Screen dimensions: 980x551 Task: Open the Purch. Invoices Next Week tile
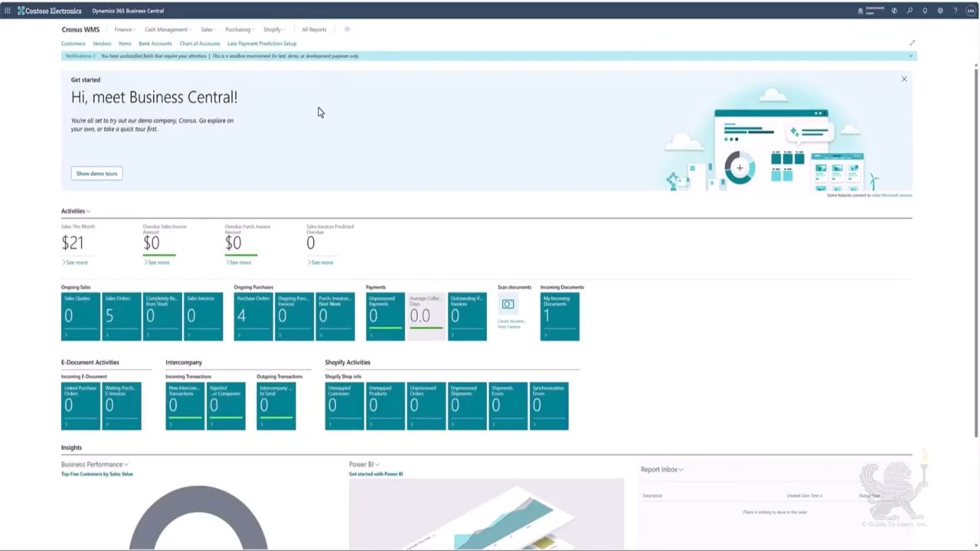tap(335, 316)
